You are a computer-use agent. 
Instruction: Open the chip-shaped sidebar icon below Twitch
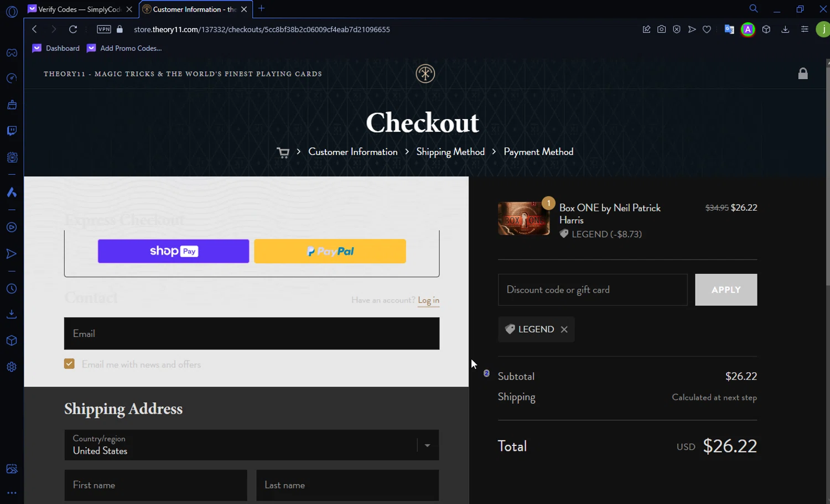(12, 157)
